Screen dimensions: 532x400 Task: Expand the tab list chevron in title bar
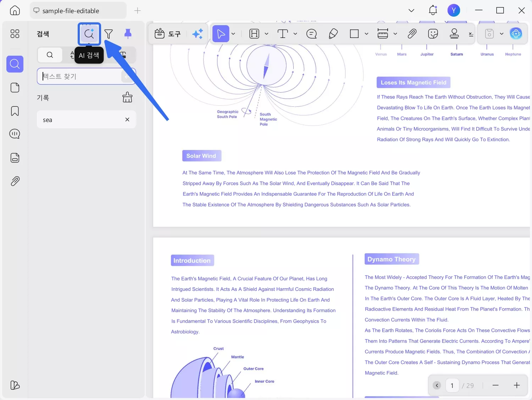coord(411,11)
